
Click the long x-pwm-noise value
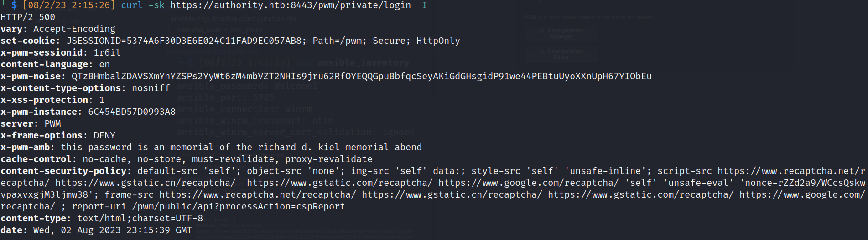point(361,76)
